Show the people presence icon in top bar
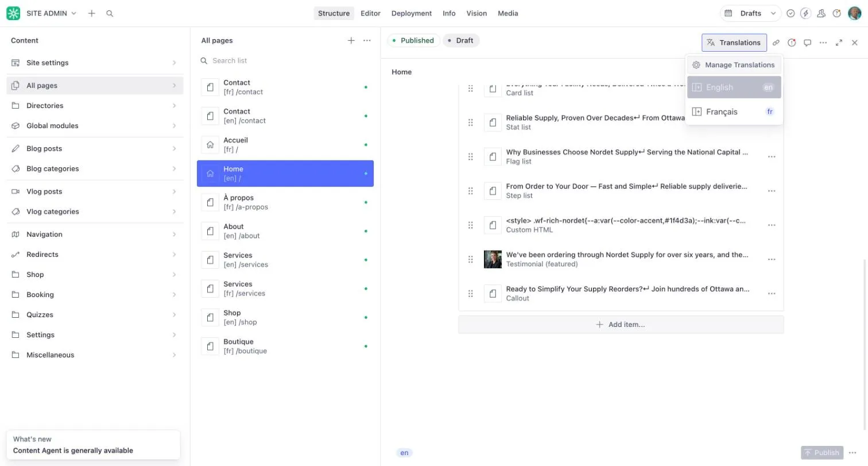Viewport: 868px width, 466px height. 821,13
